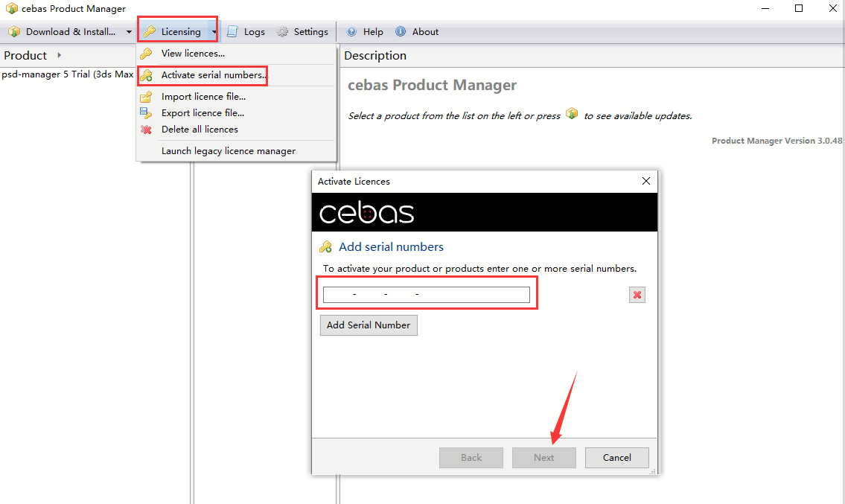Expand the Download & Install dropdown arrow
Screen dimensions: 845x504
point(129,32)
